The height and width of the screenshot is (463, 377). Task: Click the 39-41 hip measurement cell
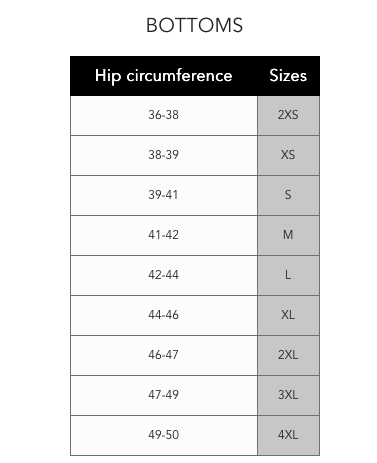[164, 196]
